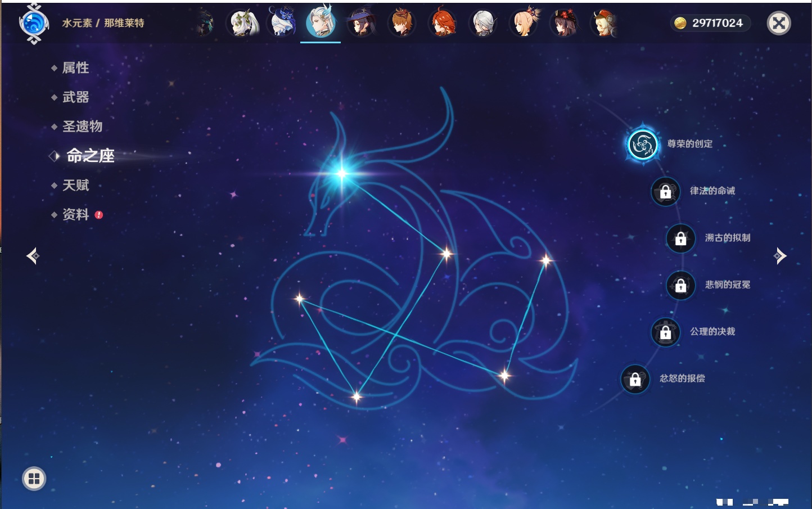Go to the next character with right arrow
This screenshot has height=509, width=812.
click(x=780, y=256)
